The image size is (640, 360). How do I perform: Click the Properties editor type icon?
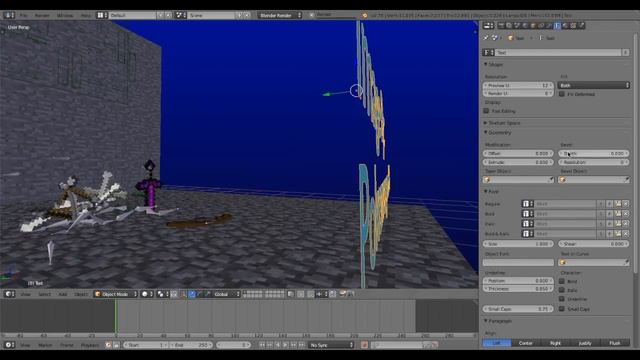pos(488,26)
